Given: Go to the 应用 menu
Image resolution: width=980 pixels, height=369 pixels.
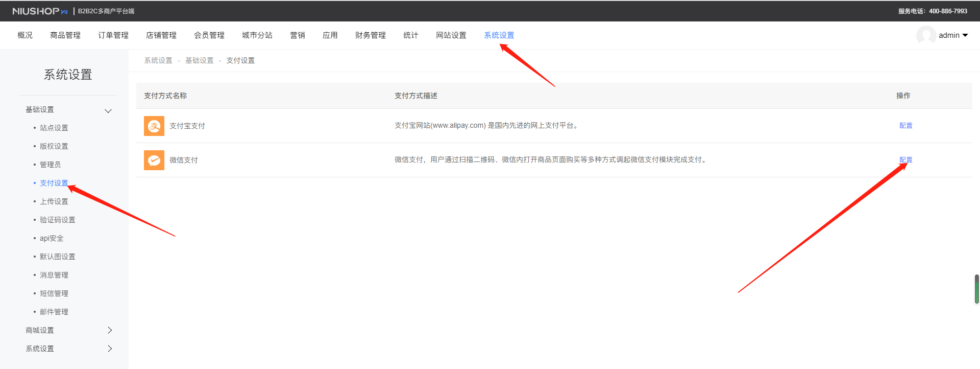Looking at the screenshot, I should coord(330,35).
